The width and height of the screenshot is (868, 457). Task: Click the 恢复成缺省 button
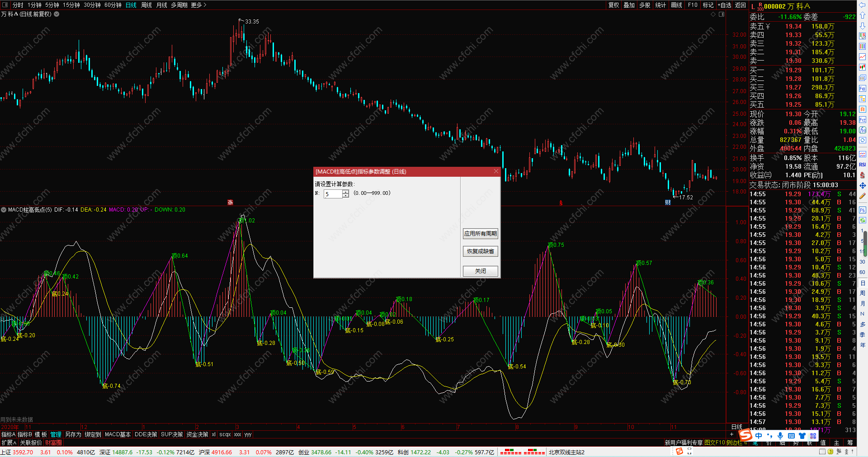click(x=481, y=251)
